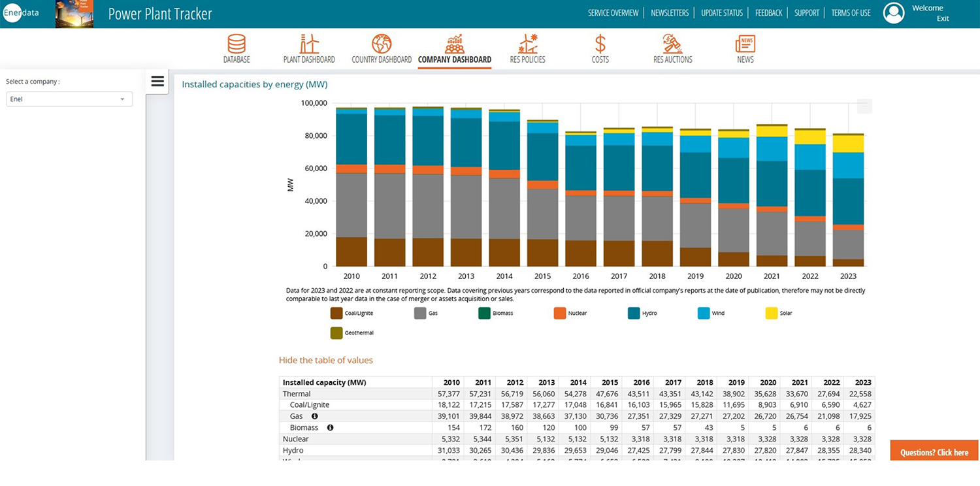Select the Thermal row label

pos(297,394)
